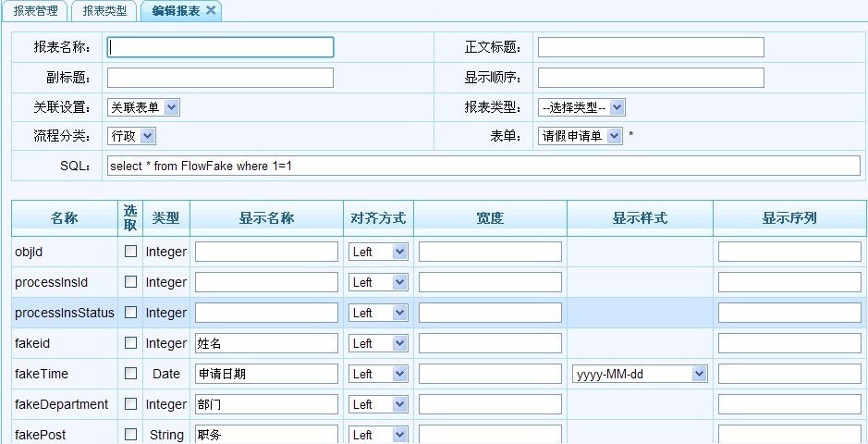Switch to the 报表管理 tab
This screenshot has width=868, height=444.
[x=35, y=11]
